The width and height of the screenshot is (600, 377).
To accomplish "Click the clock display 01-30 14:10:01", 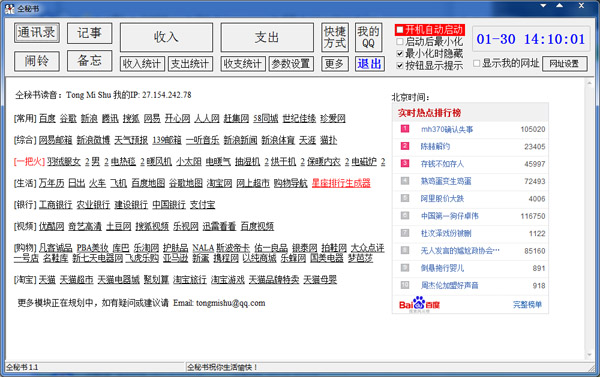I will pos(531,39).
